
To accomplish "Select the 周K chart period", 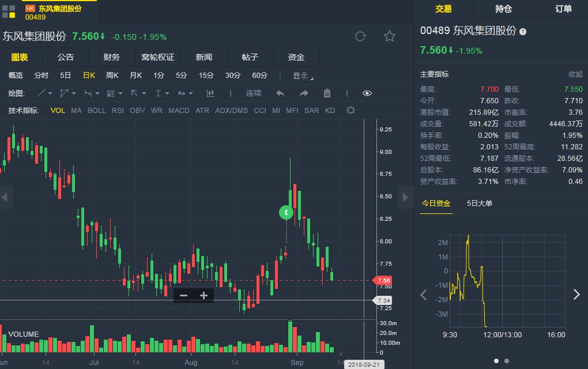I will pyautogui.click(x=112, y=76).
